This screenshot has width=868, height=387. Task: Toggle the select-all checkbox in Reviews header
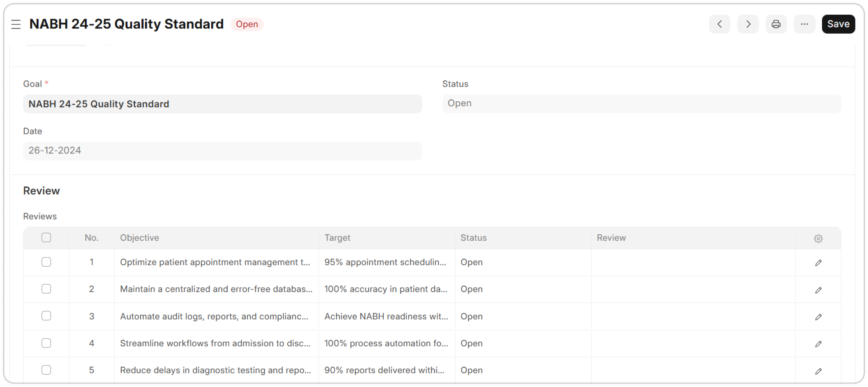(46, 238)
